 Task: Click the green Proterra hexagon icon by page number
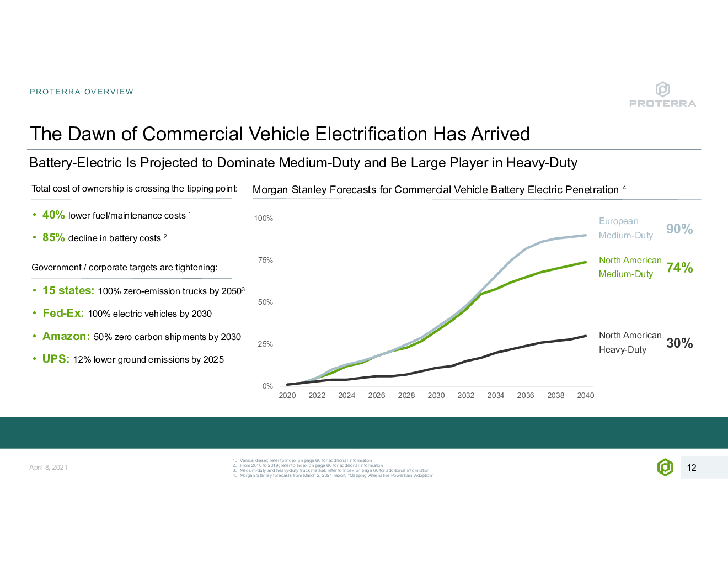665,468
